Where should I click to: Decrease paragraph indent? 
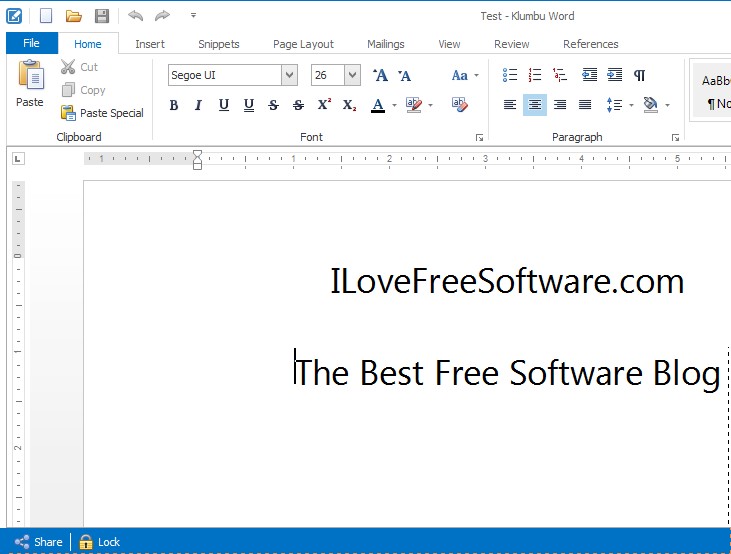pyautogui.click(x=590, y=75)
